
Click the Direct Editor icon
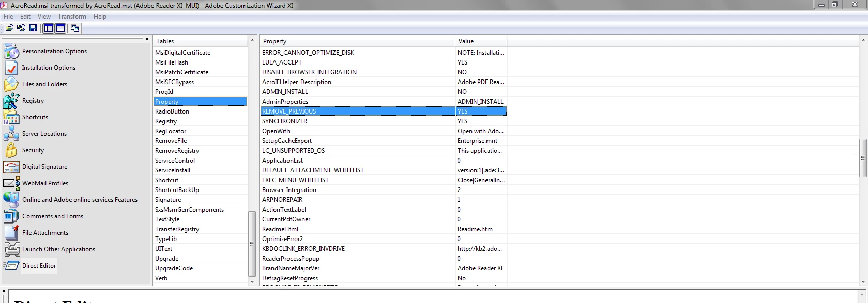(11, 266)
